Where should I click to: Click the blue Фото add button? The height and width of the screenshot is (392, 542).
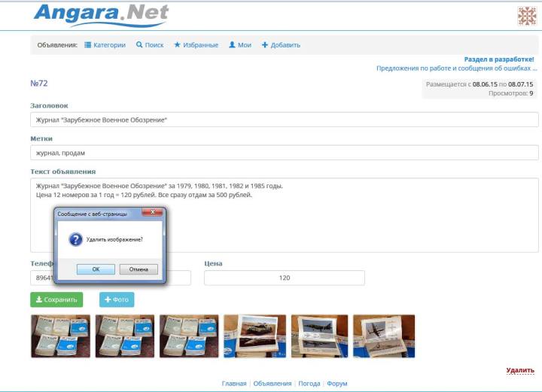pos(117,299)
